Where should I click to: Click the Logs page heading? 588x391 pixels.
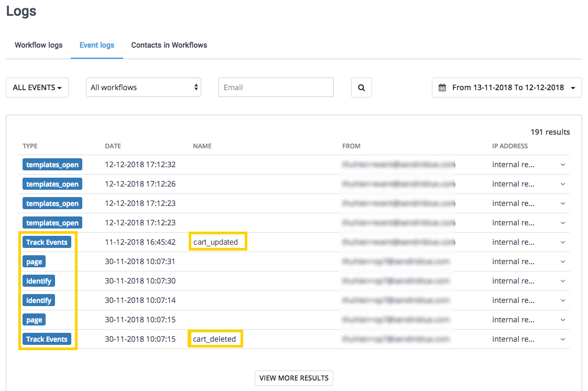click(x=21, y=10)
